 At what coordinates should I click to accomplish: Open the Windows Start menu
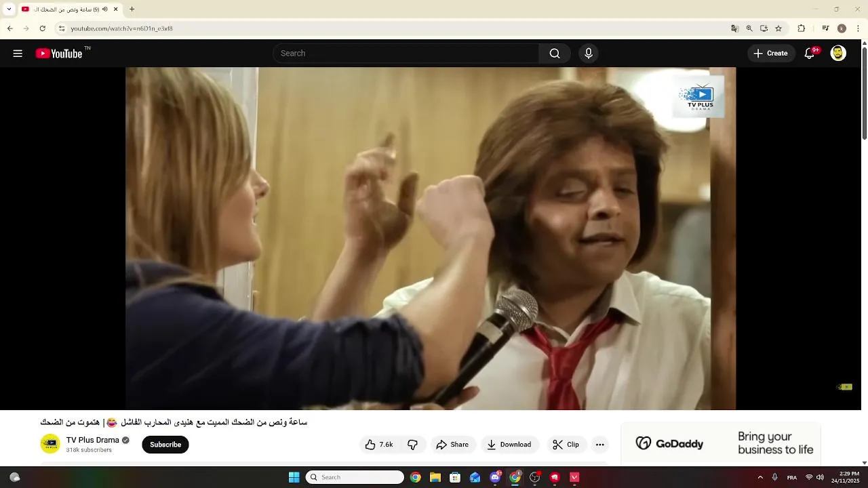pos(294,477)
